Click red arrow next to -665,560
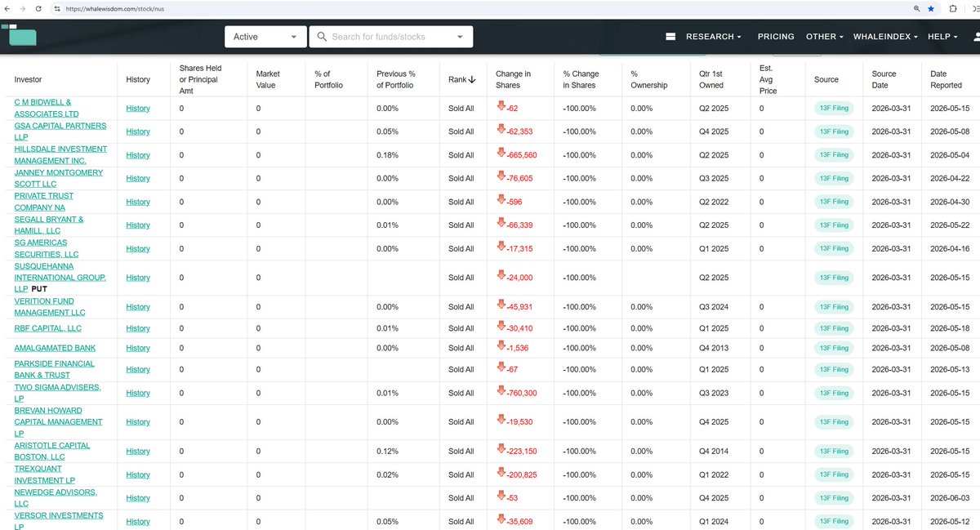The height and width of the screenshot is (530, 980). 501,154
